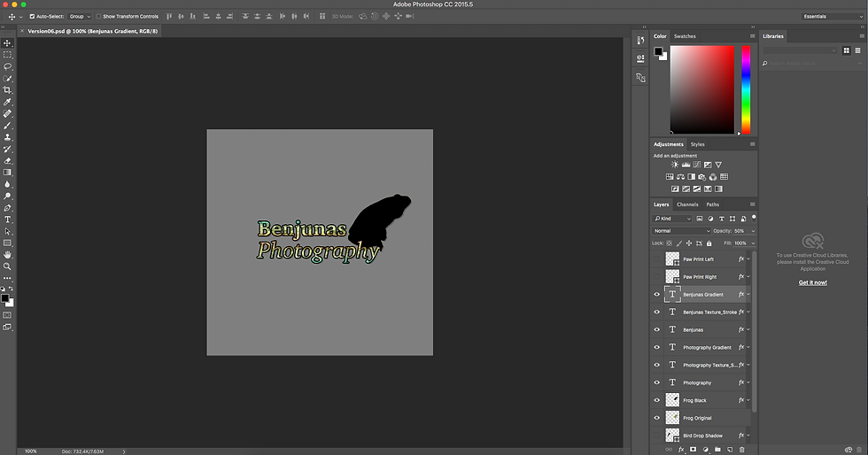Open the Auto-Select Group dropdown
The width and height of the screenshot is (868, 455).
pyautogui.click(x=79, y=16)
